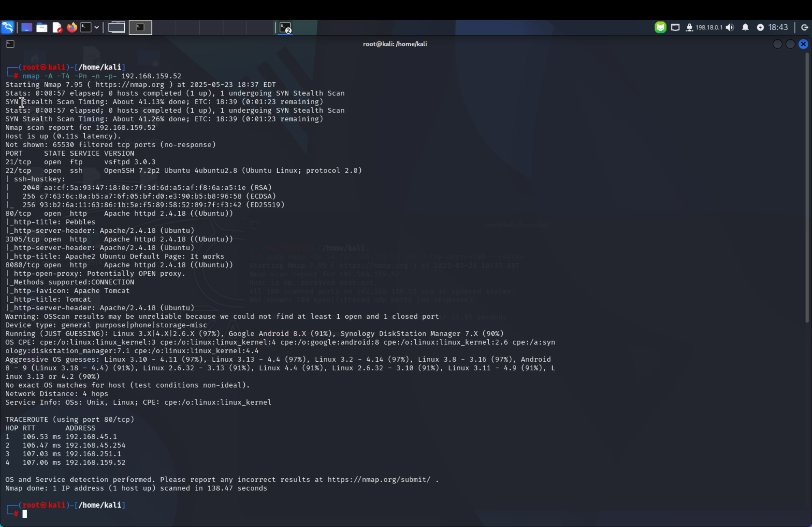The height and width of the screenshot is (527, 812).
Task: Click 'http-favicon: Apache Tomcat' line
Action: pos(68,291)
